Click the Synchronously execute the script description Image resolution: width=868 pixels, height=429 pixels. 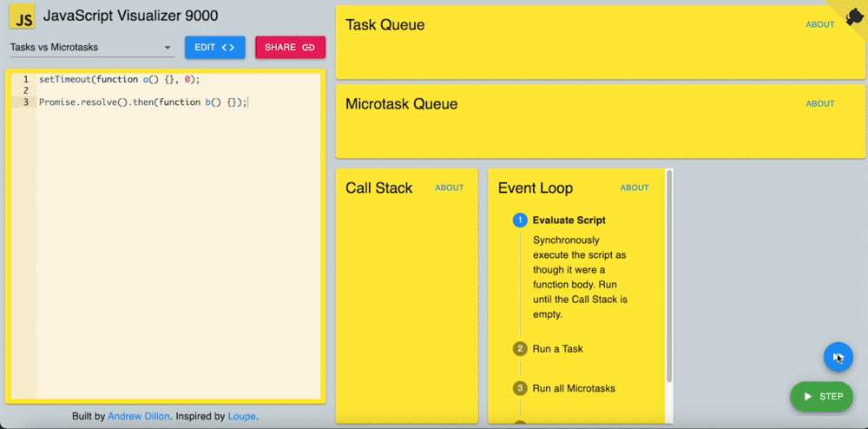(x=580, y=277)
